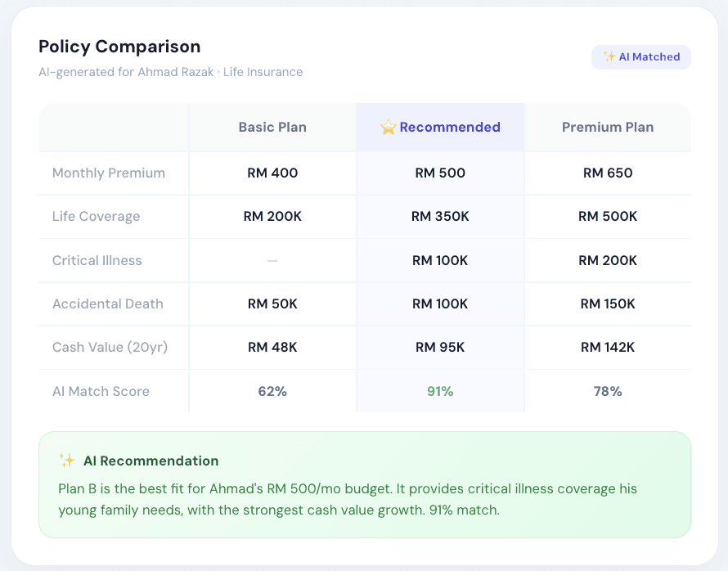Click RM 500K life coverage under Premium Plan
The height and width of the screenshot is (571, 728).
[608, 216]
